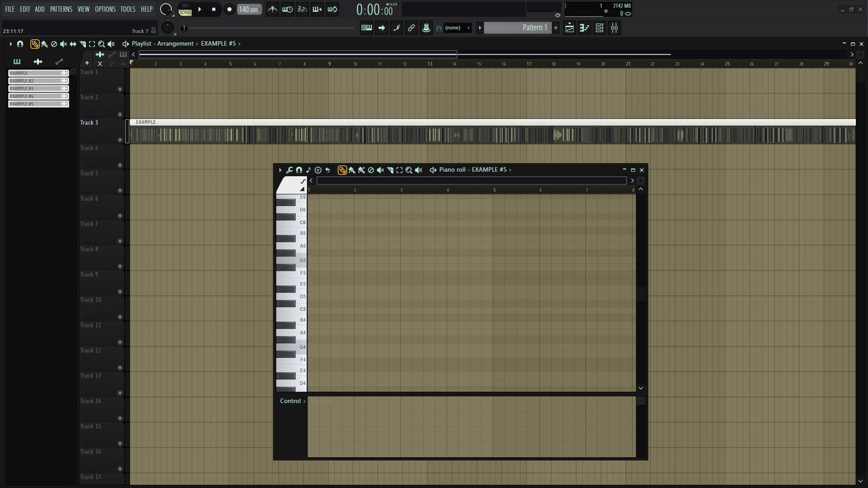
Task: Mute Track 5 with its green dot
Action: (x=120, y=190)
